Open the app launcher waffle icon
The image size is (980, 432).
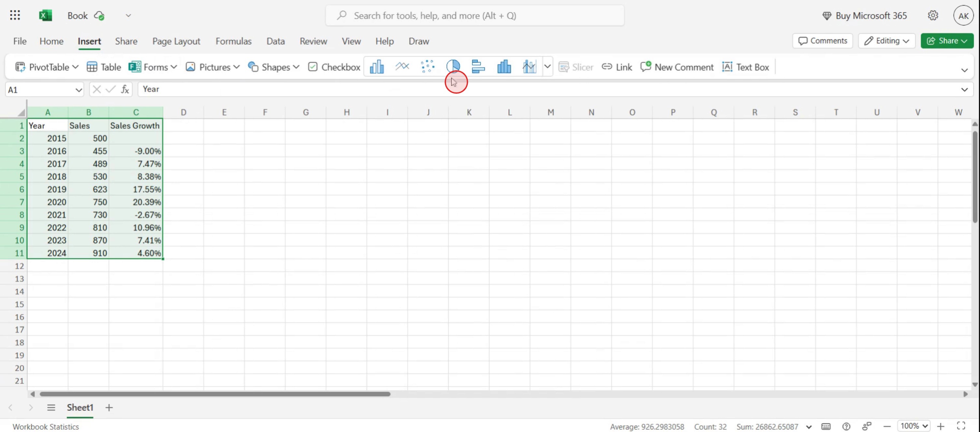pos(15,16)
